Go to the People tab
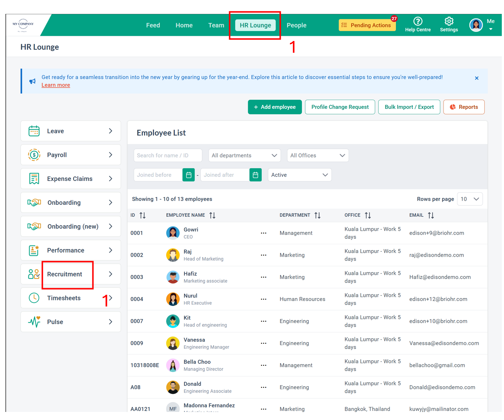Screen dimensions: 504x420 pyautogui.click(x=297, y=25)
